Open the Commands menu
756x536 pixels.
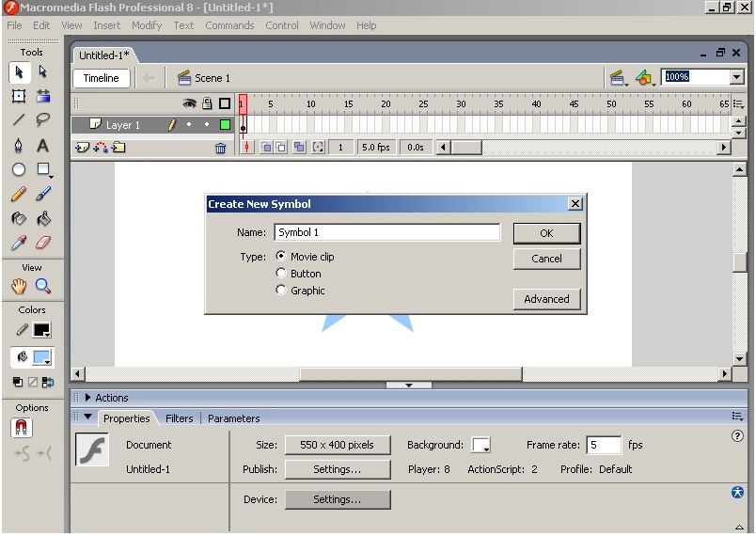pyautogui.click(x=229, y=25)
